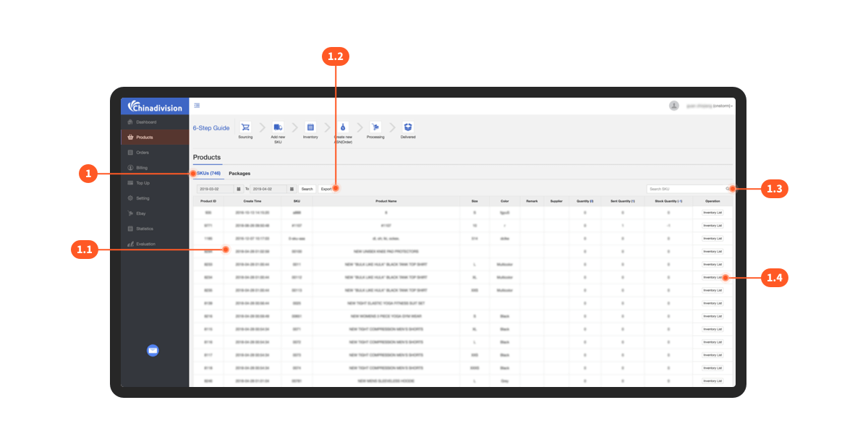Click the magnifier in Search SKU box
This screenshot has height=434, width=868.
pos(727,189)
